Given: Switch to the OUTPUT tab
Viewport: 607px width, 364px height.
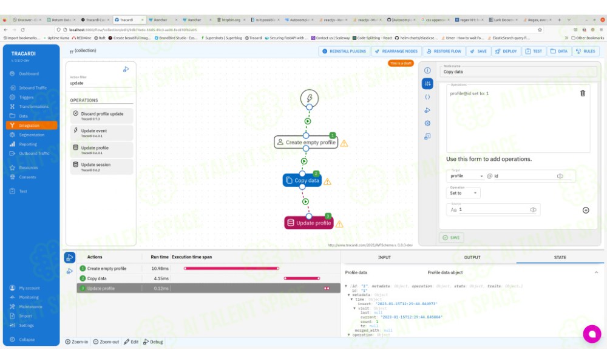Looking at the screenshot, I should click(x=472, y=257).
